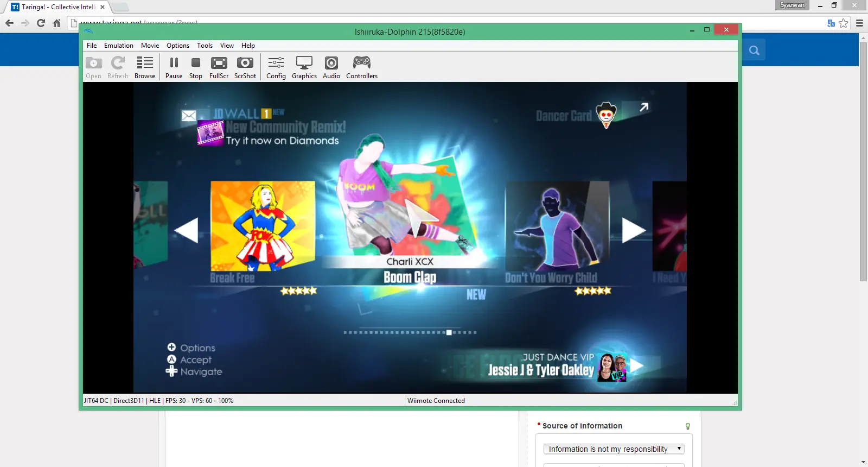Go back in the Chrome browser

9,23
